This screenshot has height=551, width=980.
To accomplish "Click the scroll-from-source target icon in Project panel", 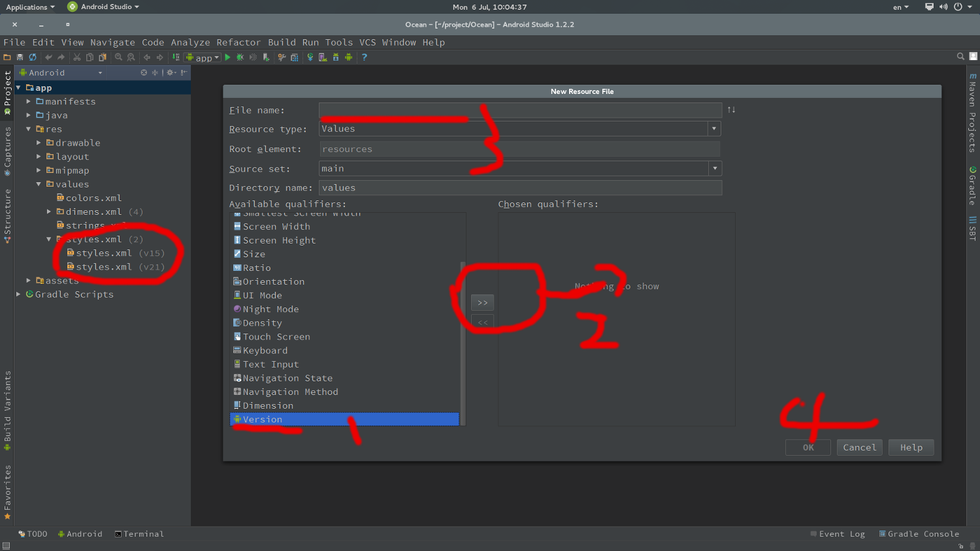I will pos(144,72).
